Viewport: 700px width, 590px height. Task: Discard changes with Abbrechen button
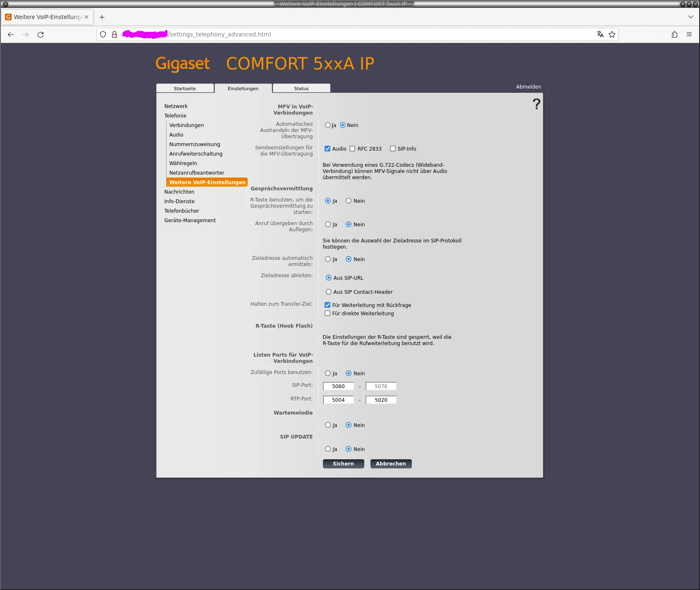391,464
